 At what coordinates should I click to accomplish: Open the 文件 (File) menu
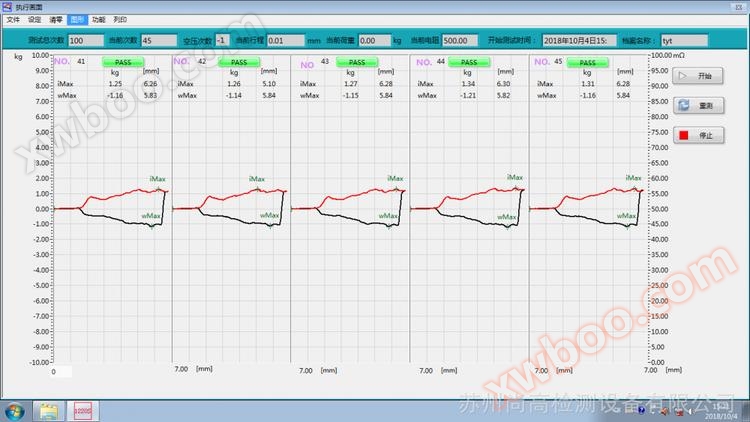pos(13,19)
